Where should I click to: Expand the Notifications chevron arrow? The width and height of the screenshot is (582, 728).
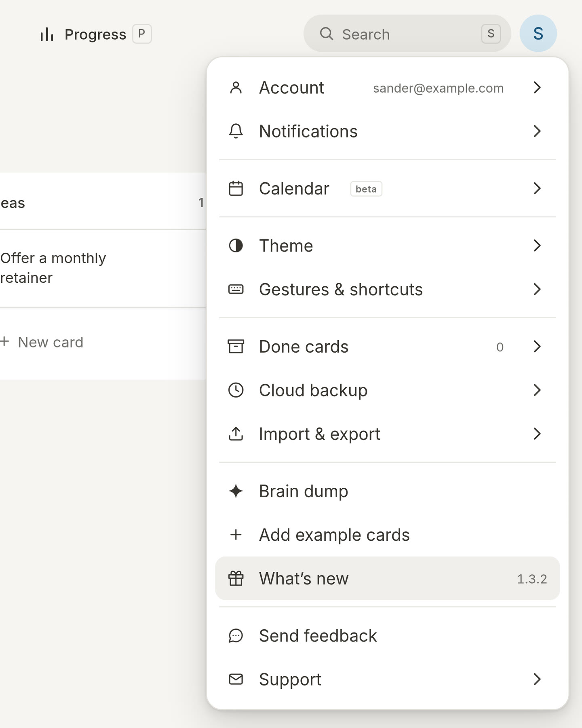(x=537, y=131)
